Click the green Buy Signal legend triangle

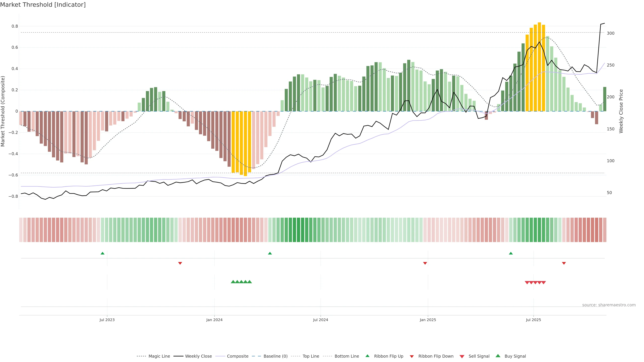click(x=498, y=356)
